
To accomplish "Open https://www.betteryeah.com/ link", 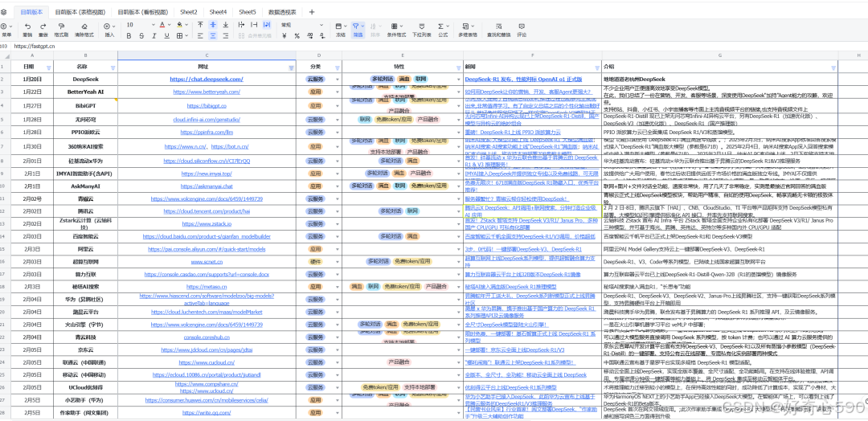I will click(x=207, y=92).
